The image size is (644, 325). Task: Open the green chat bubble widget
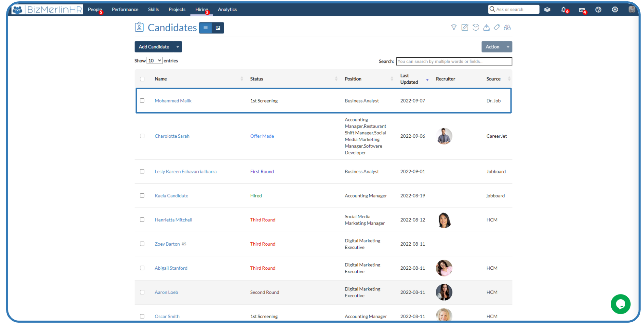click(x=620, y=304)
